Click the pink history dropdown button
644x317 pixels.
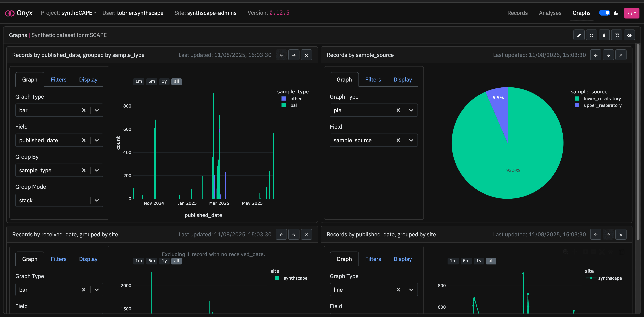(x=631, y=13)
